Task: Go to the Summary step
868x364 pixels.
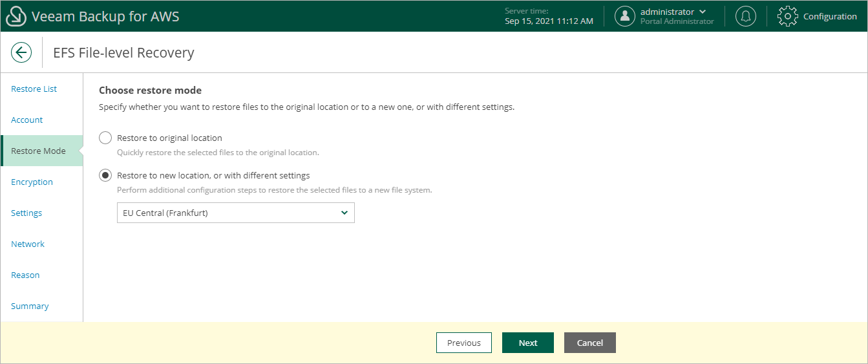Action: (30, 306)
